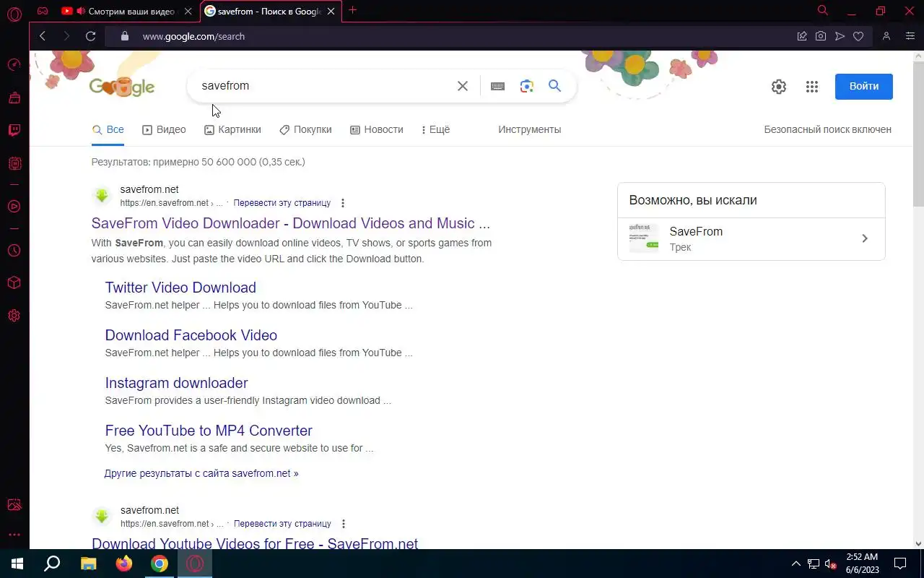
Task: Open Free YouTube to MP4 Converter
Action: pyautogui.click(x=209, y=431)
